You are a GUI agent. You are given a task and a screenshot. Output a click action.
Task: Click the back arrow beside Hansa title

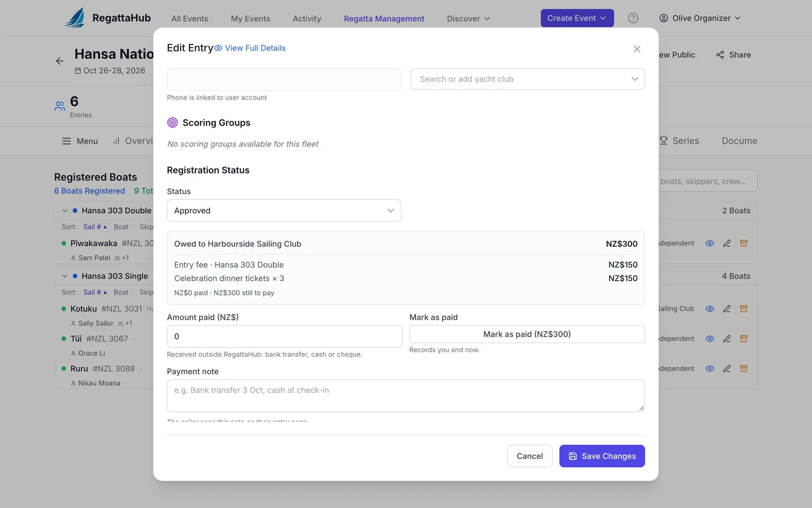coord(60,61)
